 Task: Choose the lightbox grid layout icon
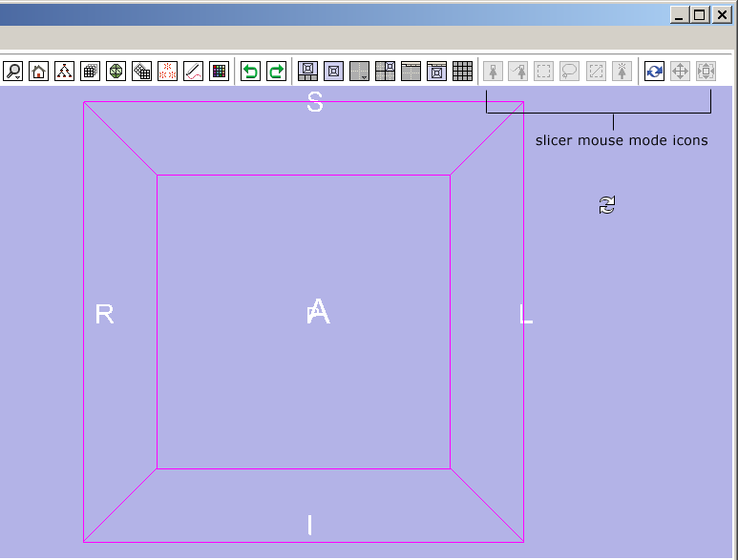463,71
